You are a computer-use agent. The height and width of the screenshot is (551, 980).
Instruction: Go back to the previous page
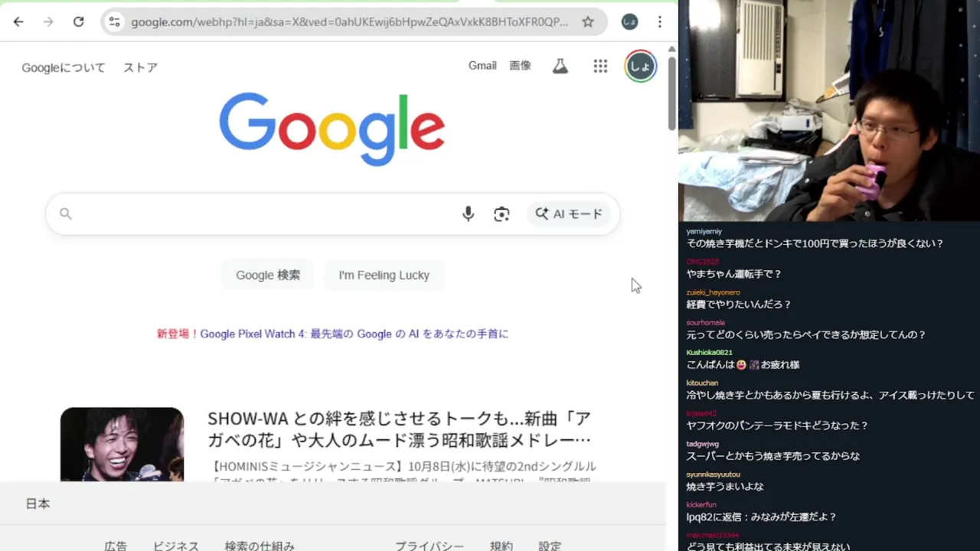(x=18, y=21)
